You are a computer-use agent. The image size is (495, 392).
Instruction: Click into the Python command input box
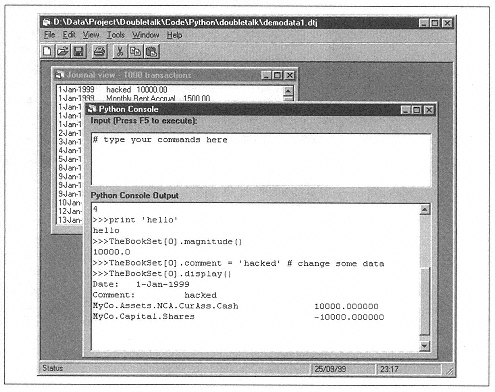tap(261, 160)
